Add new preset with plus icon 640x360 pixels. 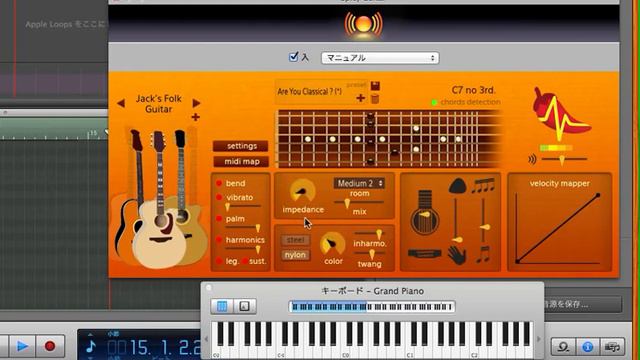pos(360,98)
